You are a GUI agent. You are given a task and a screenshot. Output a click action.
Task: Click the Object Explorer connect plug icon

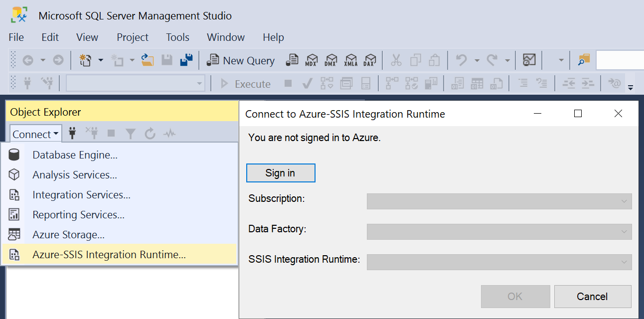click(x=72, y=133)
